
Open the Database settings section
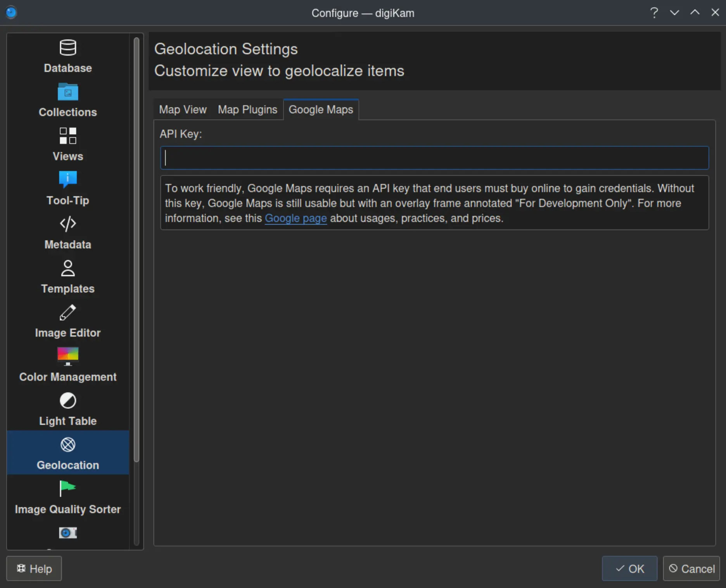click(68, 56)
